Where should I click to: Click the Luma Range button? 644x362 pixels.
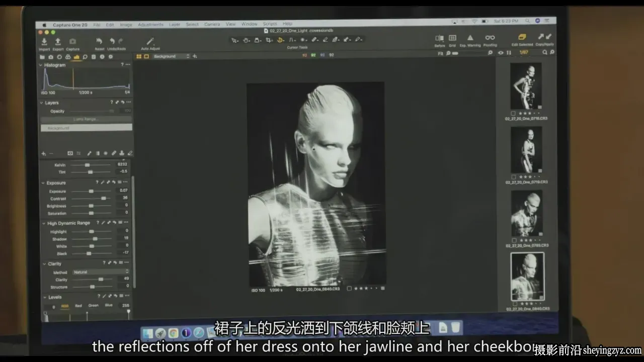click(86, 119)
